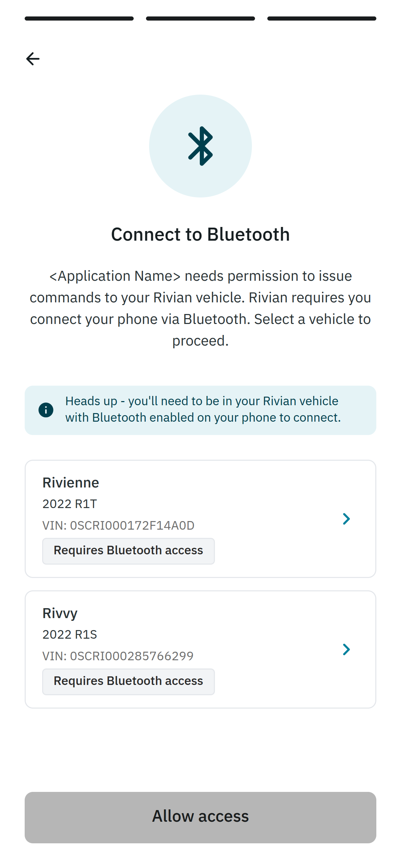This screenshot has width=401, height=868.
Task: Click the Rivienne vehicle name
Action: (71, 483)
